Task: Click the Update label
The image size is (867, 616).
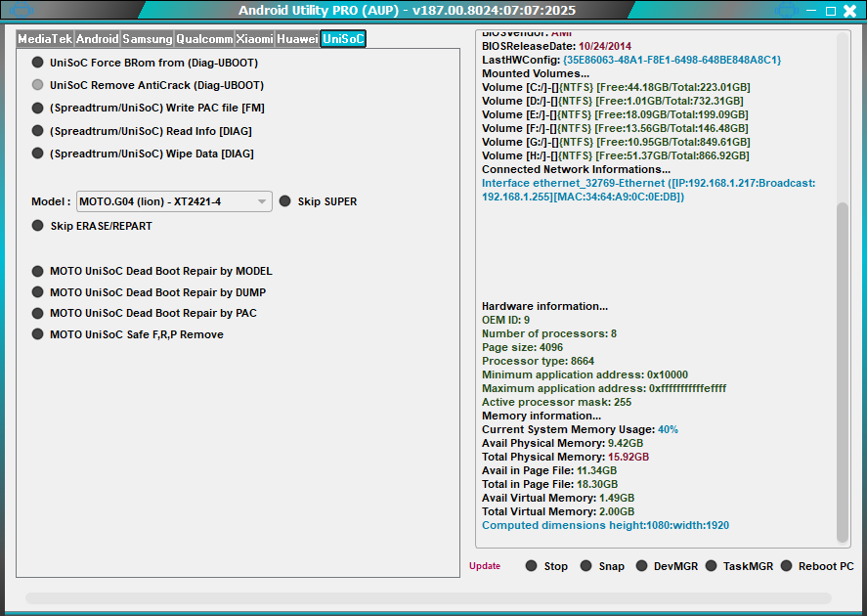Action: [x=484, y=565]
